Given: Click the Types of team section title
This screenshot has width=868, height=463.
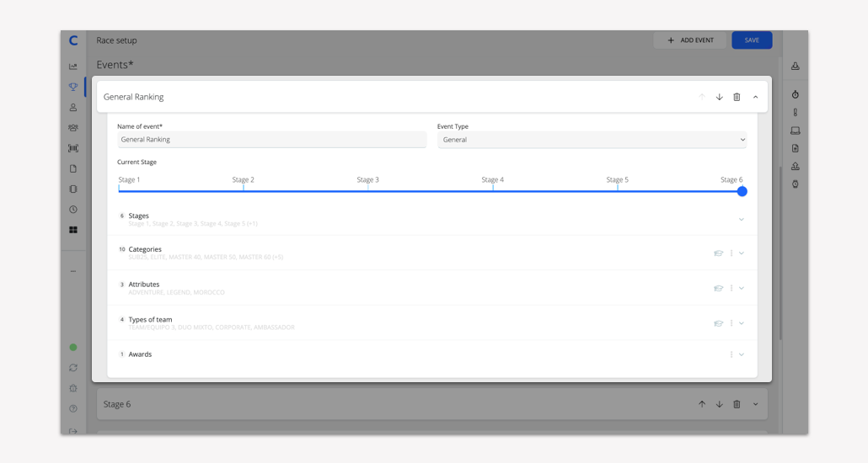Looking at the screenshot, I should [150, 320].
